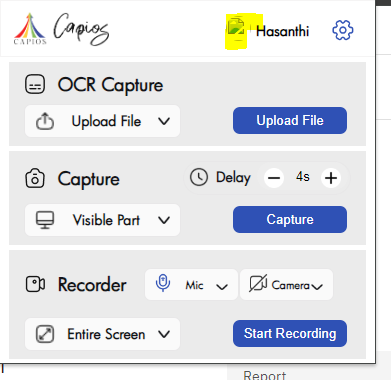This screenshot has width=391, height=380.
Task: Click the OCR Capture section icon
Action: pos(35,84)
